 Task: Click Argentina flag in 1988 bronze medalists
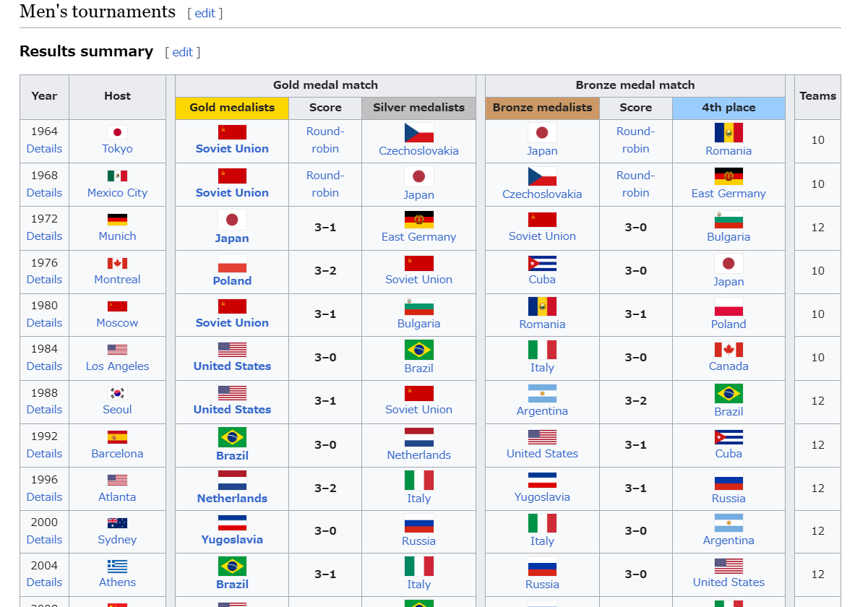coord(542,393)
